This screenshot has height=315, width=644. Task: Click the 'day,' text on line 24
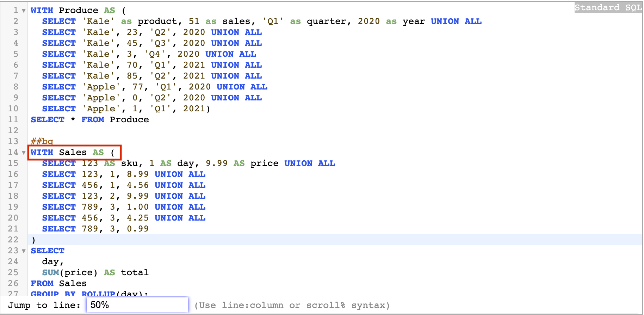(x=53, y=262)
